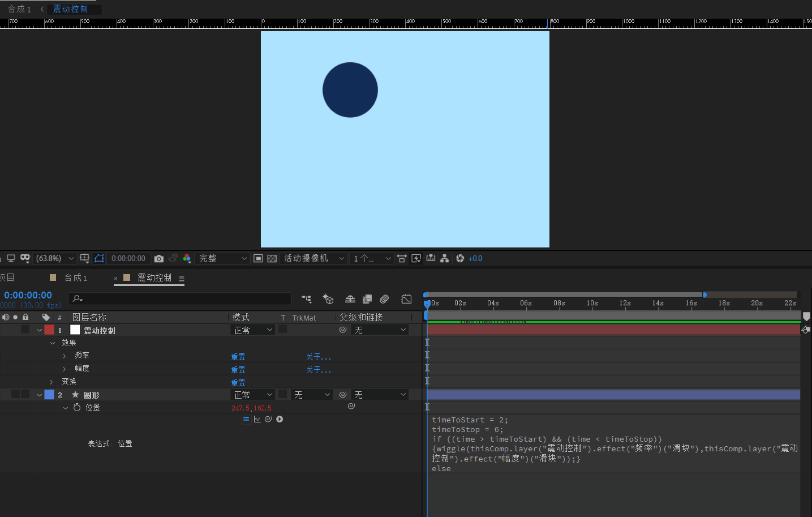
Task: Open the 震动控制 tab panel menu
Action: pyautogui.click(x=182, y=279)
